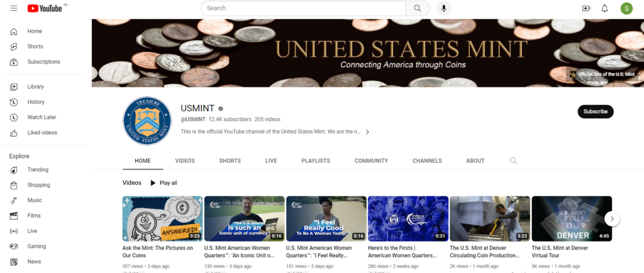
Task: Show next videos with carousel arrow
Action: click(612, 219)
